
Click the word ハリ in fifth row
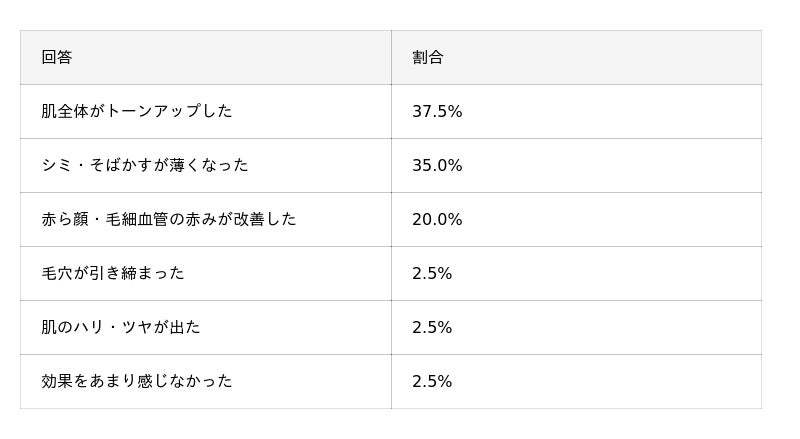point(89,327)
